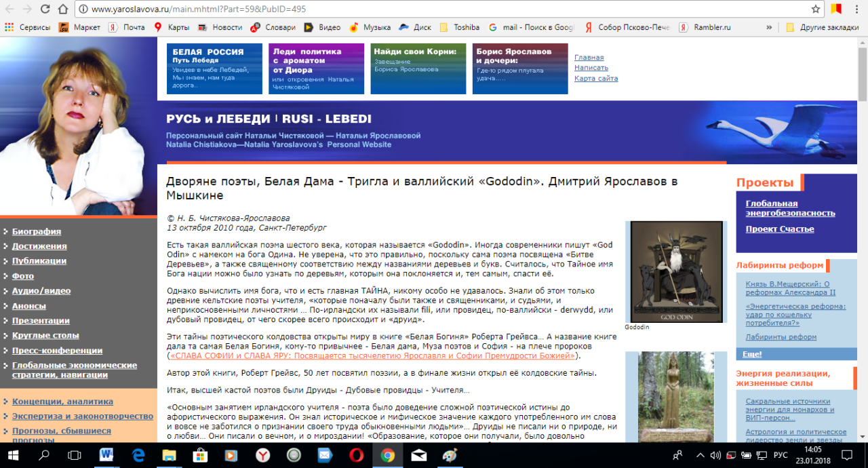Open Windows taskbar search
This screenshot has height=468, width=868.
44,455
